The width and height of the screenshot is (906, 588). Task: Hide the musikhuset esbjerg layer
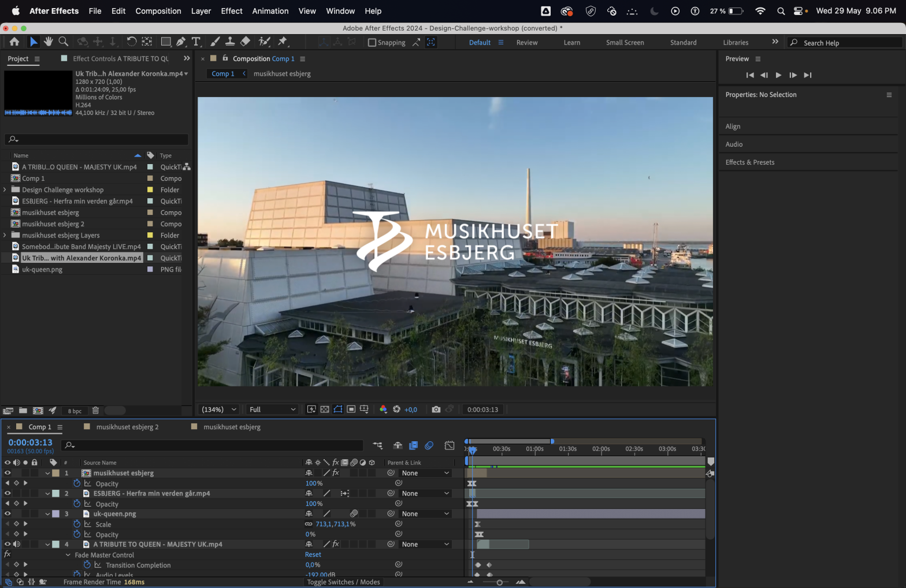[8, 473]
